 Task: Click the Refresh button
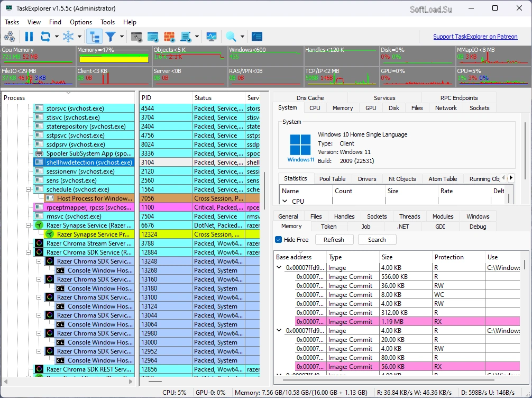click(x=334, y=240)
